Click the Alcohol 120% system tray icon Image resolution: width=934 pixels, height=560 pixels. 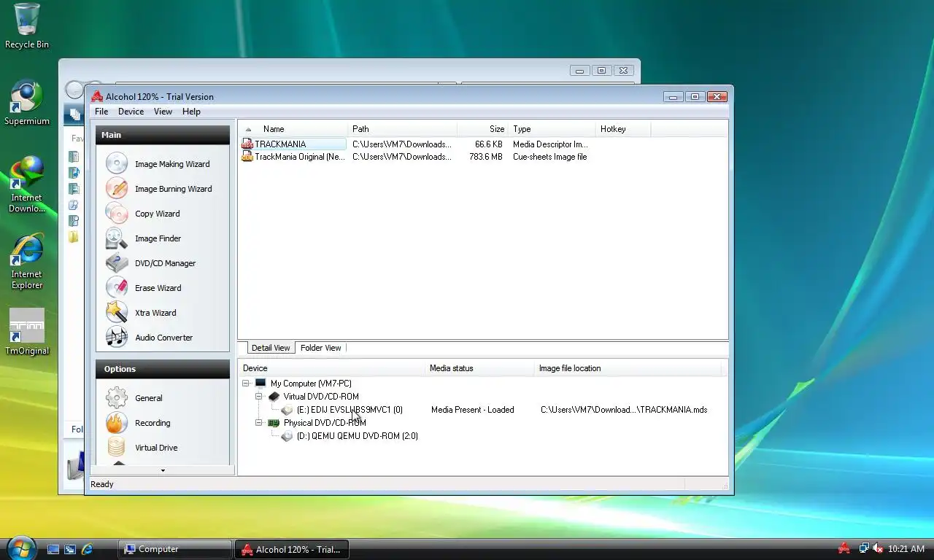point(844,549)
